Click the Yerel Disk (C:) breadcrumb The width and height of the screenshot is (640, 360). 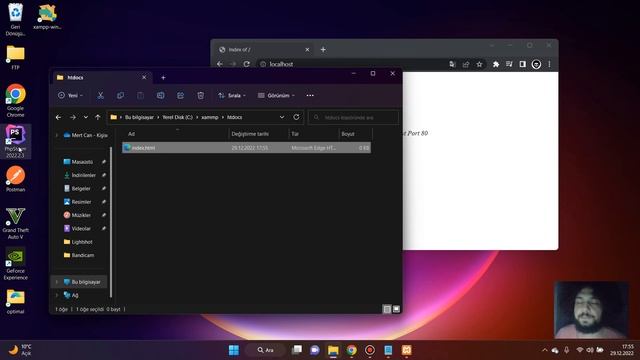[x=178, y=117]
